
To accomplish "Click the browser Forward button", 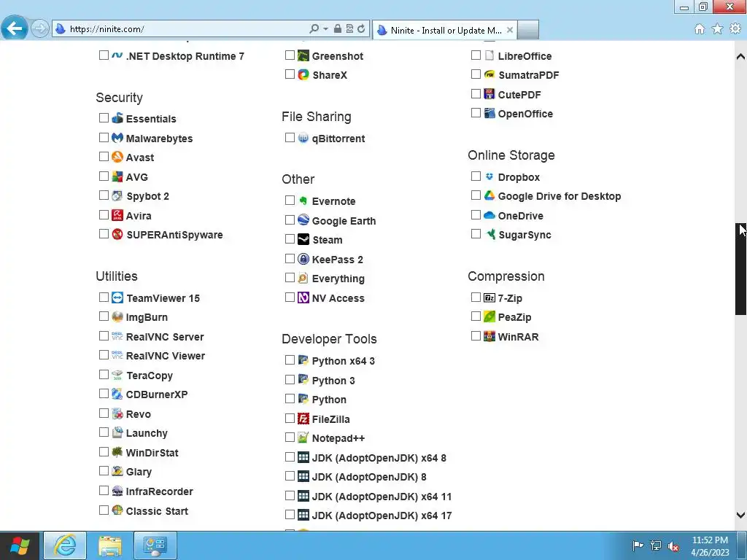I will 40,28.
